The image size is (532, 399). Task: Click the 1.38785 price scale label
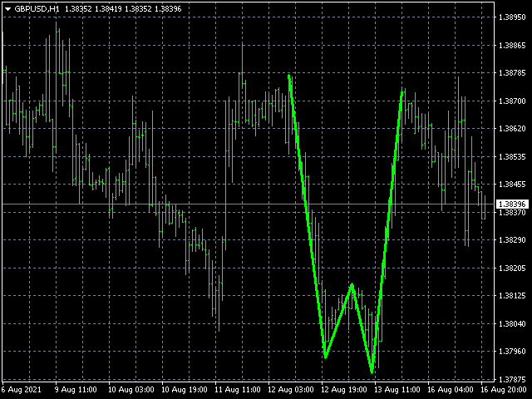coord(511,73)
